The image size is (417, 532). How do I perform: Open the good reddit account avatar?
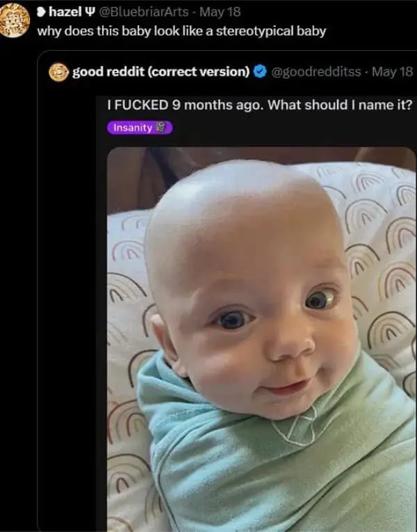pos(60,72)
